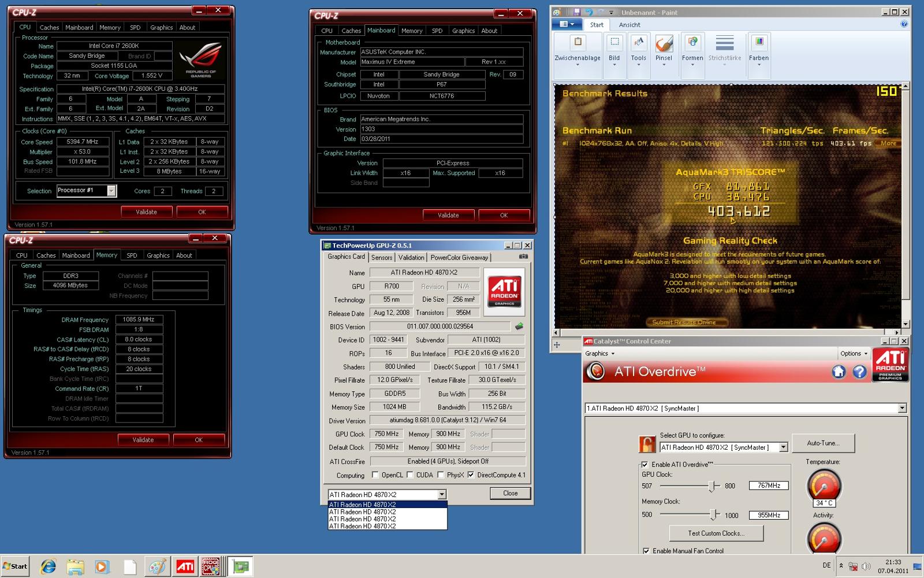This screenshot has width=924, height=578.
Task: Open the Windows Start button
Action: click(x=15, y=566)
